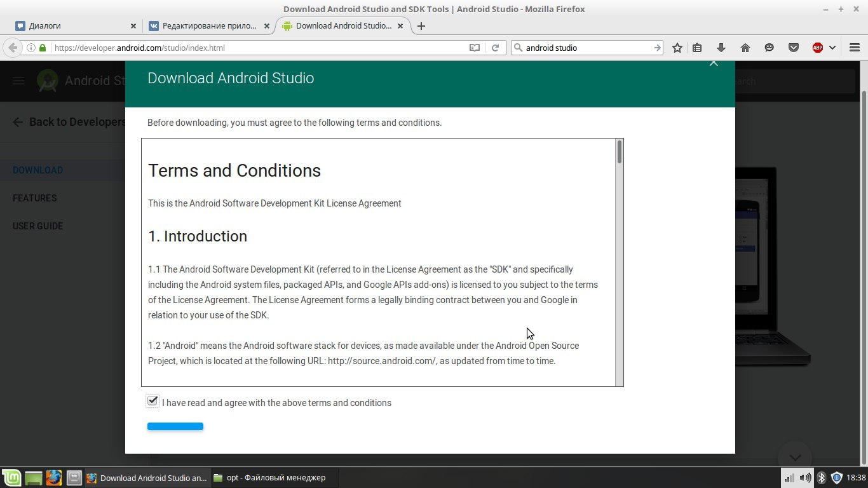Show site information for developer.android.com

point(31,48)
